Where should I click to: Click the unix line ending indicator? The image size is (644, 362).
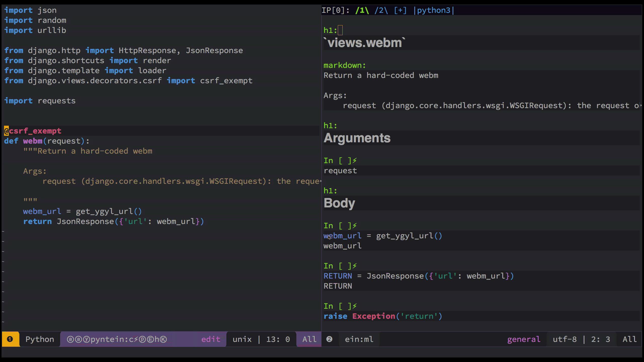pyautogui.click(x=242, y=339)
